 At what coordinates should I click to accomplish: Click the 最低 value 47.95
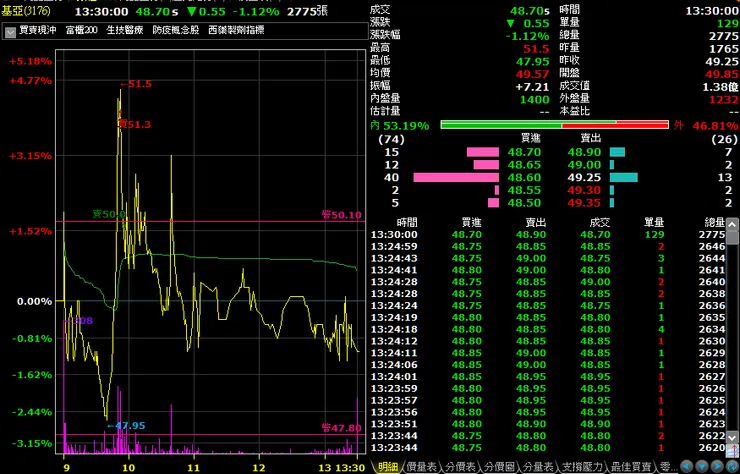(x=533, y=61)
